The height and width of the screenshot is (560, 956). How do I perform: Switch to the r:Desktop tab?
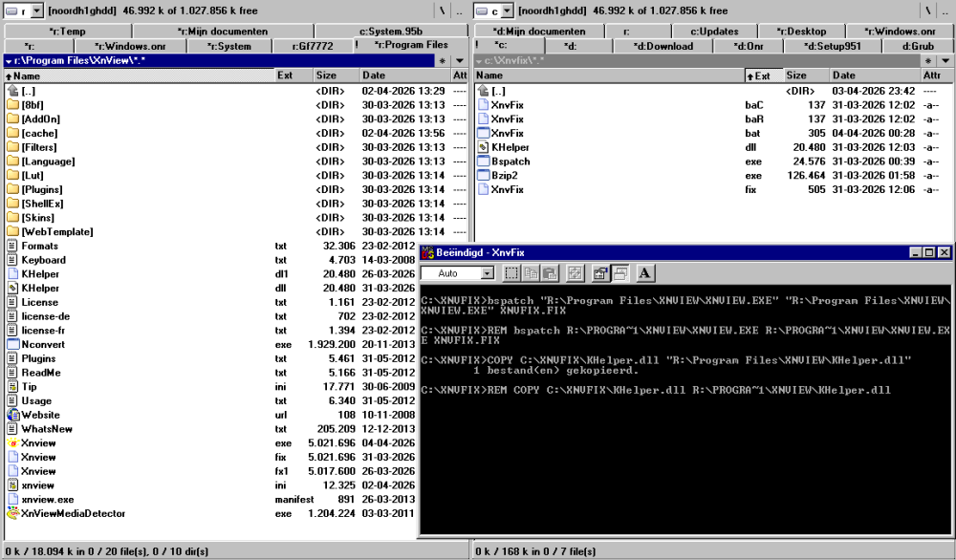(x=801, y=32)
